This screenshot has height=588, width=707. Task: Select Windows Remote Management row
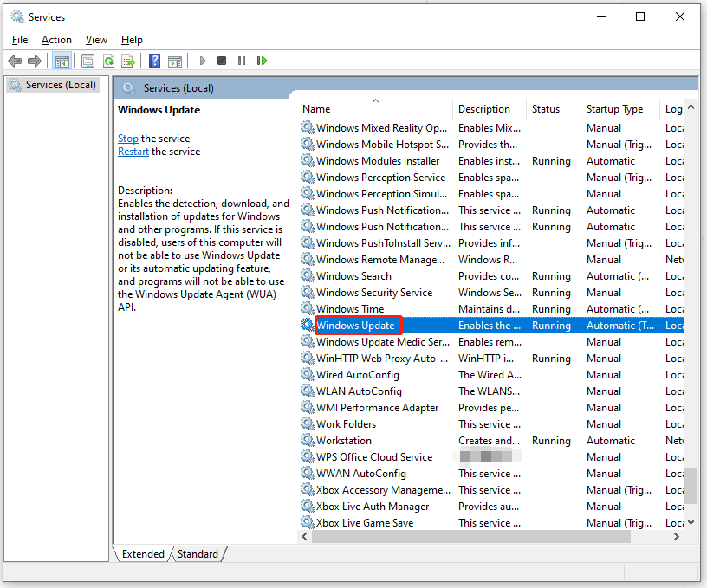[491, 260]
